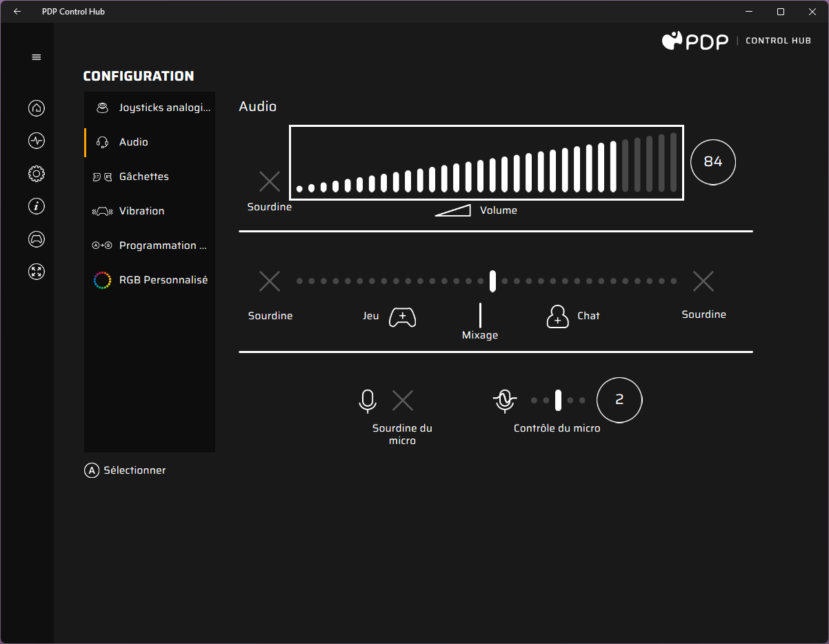The image size is (829, 644).
Task: Click the PDP logo at top right
Action: [695, 40]
